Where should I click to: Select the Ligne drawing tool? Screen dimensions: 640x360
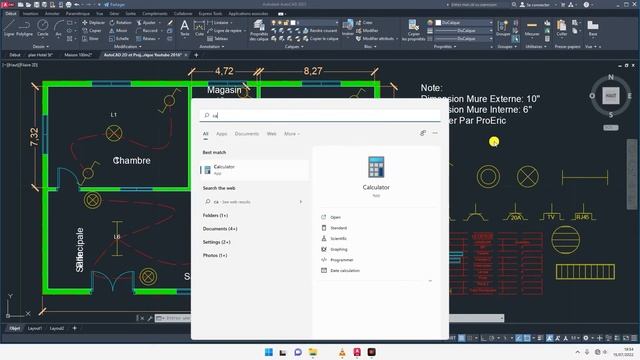point(9,29)
